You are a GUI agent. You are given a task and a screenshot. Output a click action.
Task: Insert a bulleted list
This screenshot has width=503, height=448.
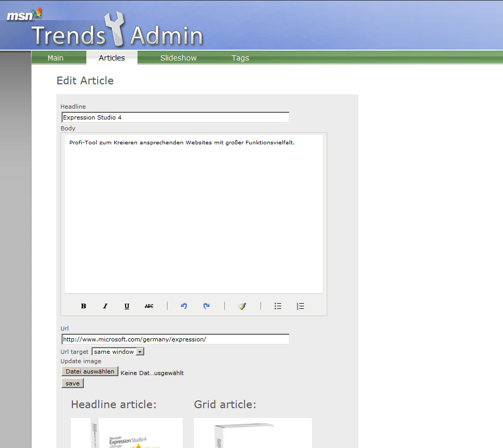pyautogui.click(x=278, y=306)
